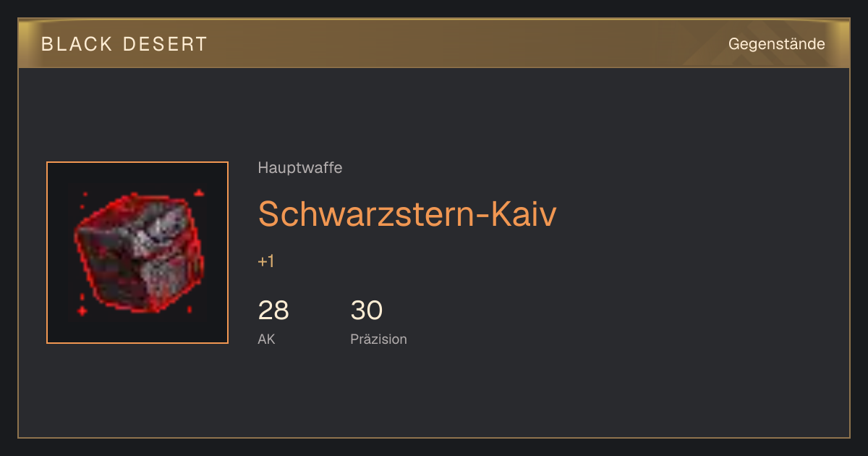Click the AK value 28
Screen dimensions: 868x456
[x=273, y=311]
